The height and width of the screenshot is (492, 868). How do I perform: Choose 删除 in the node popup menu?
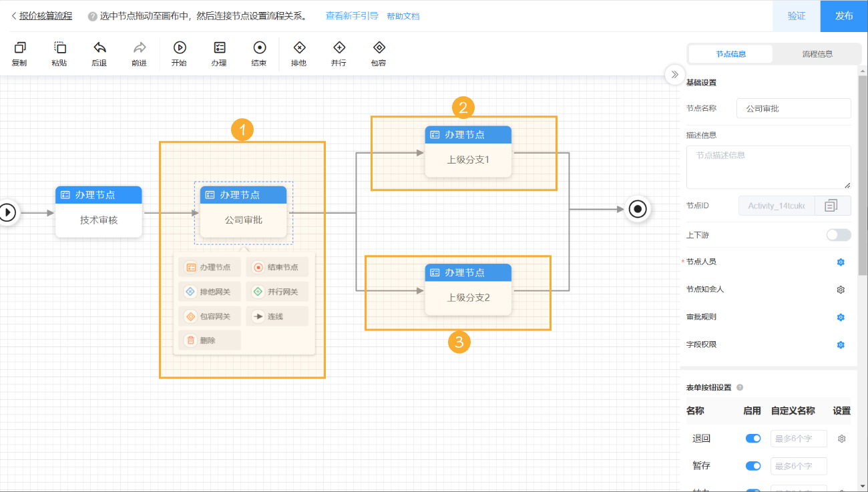208,340
